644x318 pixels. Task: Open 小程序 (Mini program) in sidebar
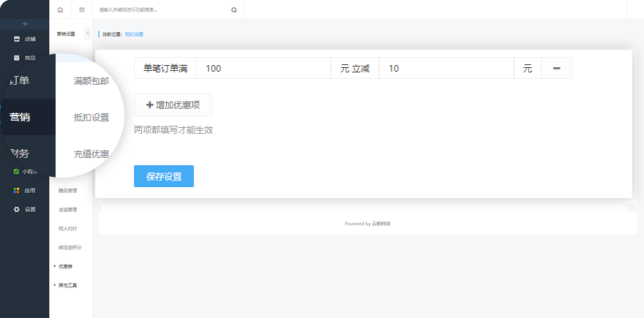coord(24,172)
